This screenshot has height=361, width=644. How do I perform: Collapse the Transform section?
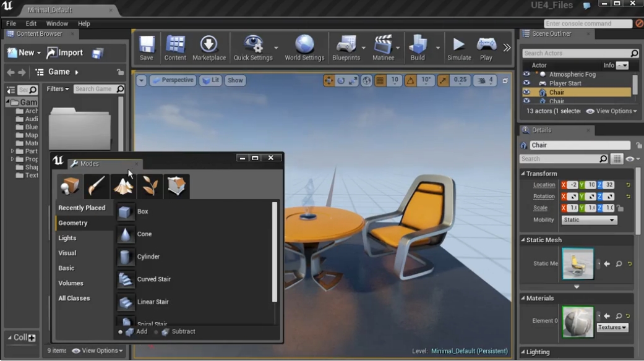click(523, 174)
